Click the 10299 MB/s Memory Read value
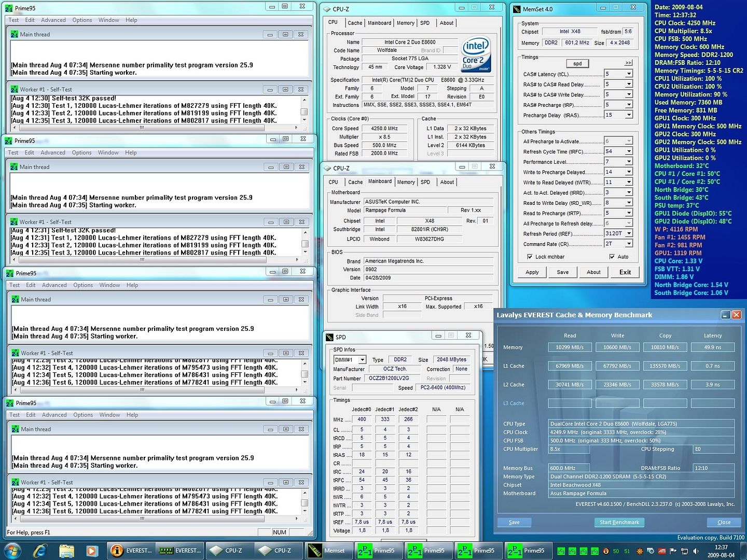The width and height of the screenshot is (747, 560). pos(570,347)
